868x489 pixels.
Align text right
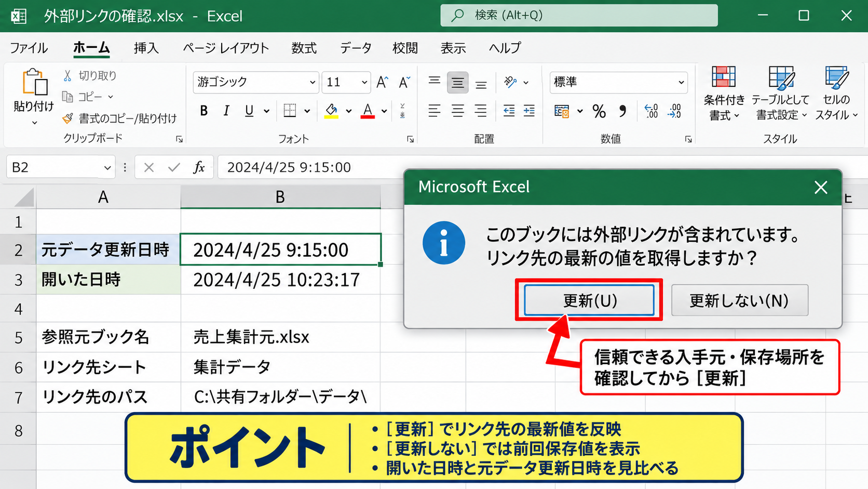tap(481, 111)
